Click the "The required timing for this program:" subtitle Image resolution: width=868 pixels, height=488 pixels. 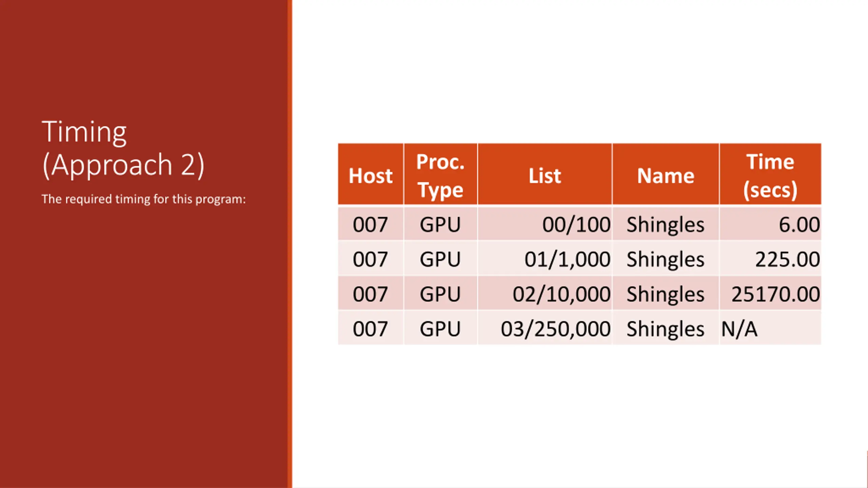(x=143, y=199)
